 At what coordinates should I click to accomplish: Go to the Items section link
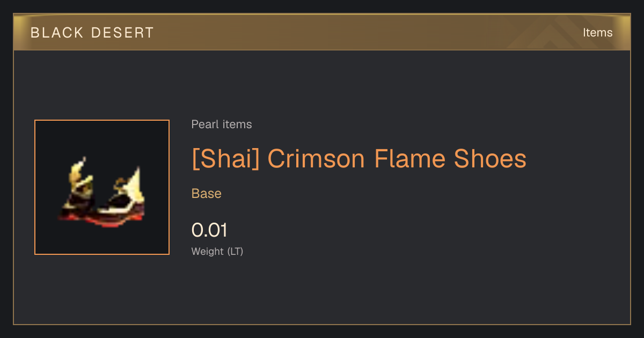597,33
